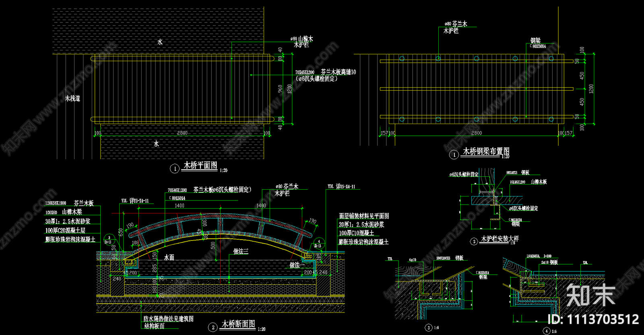Select the 2800 dimension in 木桥平面图

point(182,133)
